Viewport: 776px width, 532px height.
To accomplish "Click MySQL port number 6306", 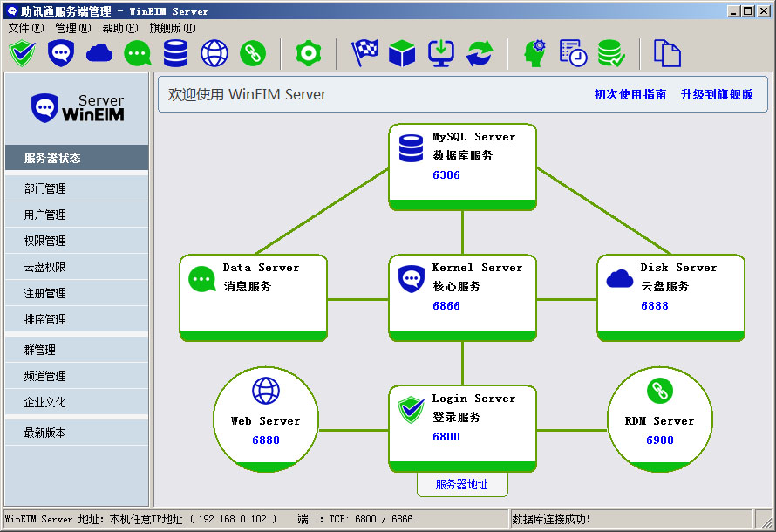I will [x=446, y=174].
